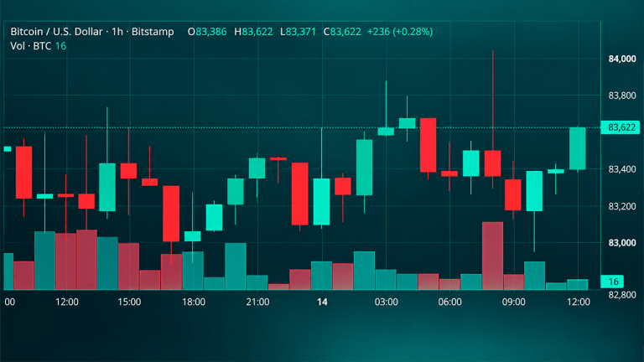
Task: Select the 1h interval label
Action: (117, 32)
